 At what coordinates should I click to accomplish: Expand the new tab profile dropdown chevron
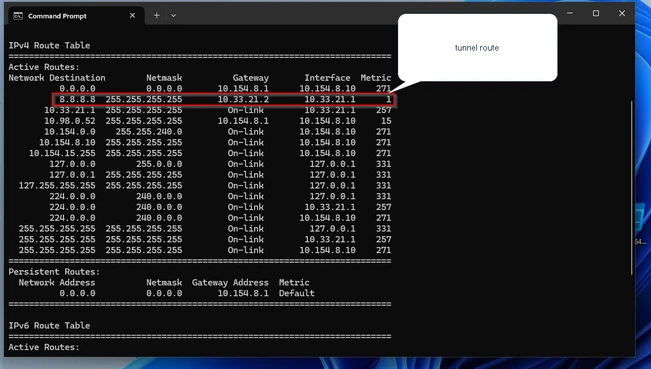(x=174, y=16)
